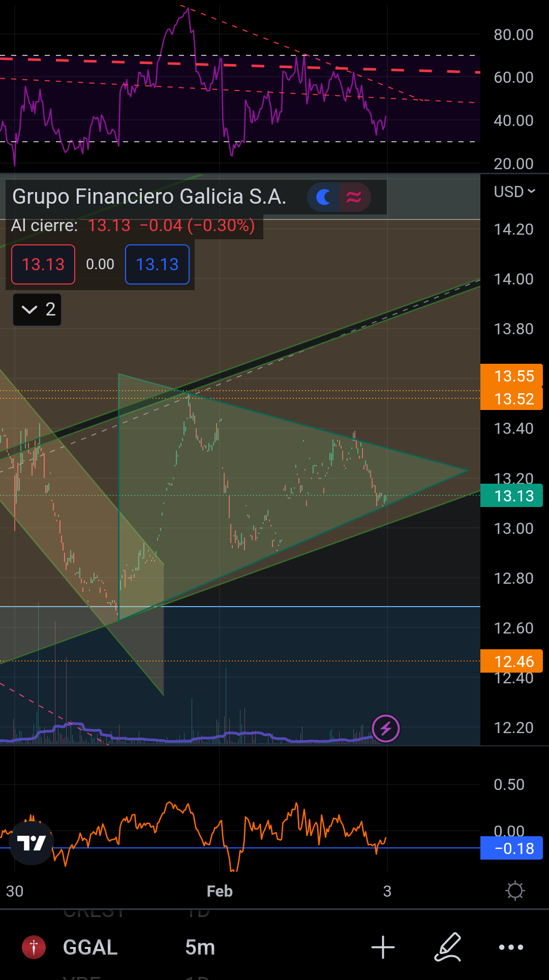Open drawing tools with the pencil icon
Viewport: 549px width, 980px height.
[448, 947]
